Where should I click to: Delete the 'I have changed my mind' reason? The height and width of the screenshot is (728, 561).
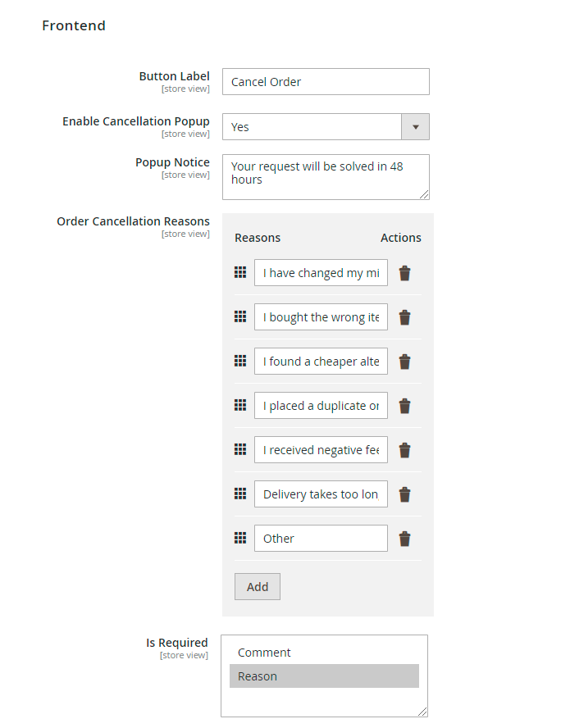pyautogui.click(x=404, y=273)
